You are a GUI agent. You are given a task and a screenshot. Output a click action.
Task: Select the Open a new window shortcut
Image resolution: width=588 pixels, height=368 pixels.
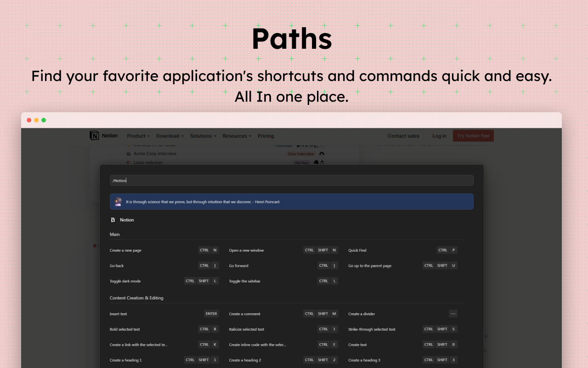tap(283, 250)
